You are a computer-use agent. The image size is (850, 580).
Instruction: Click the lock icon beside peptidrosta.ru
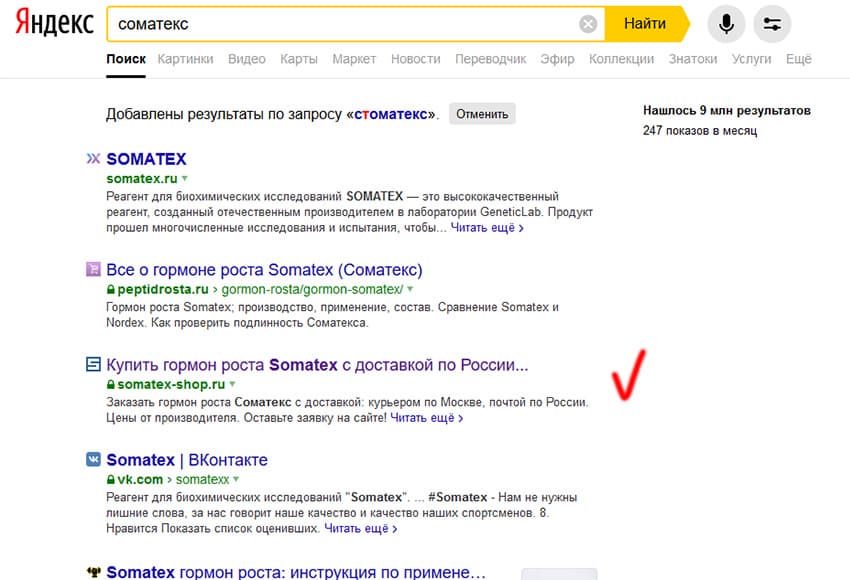point(111,290)
